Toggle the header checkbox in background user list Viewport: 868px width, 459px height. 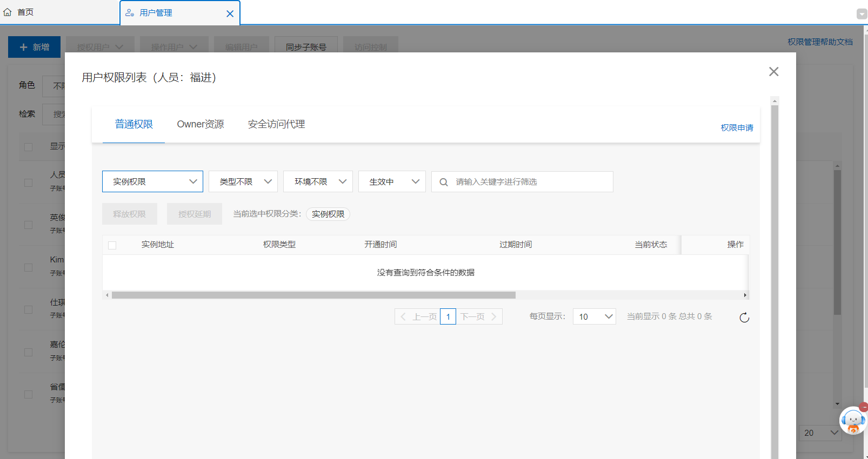(x=29, y=147)
